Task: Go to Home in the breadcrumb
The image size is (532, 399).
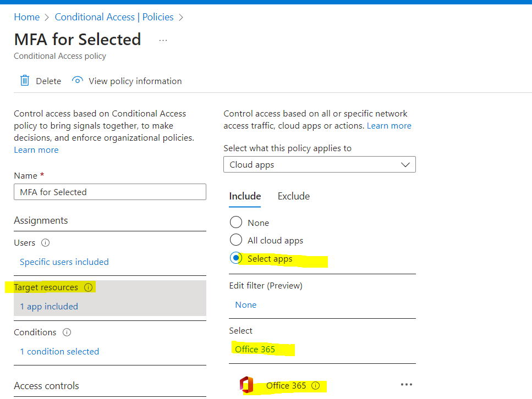Action: (x=27, y=17)
